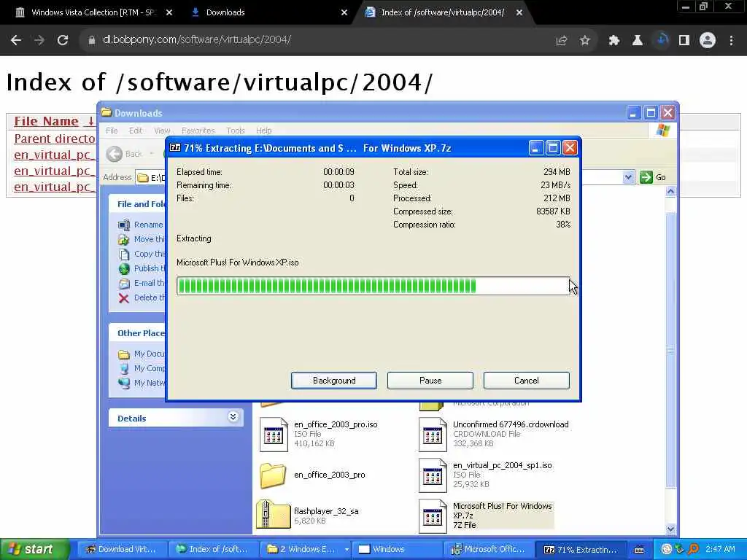Open the 2 Windows Explorer taskbar group
The height and width of the screenshot is (560, 747).
click(x=306, y=550)
